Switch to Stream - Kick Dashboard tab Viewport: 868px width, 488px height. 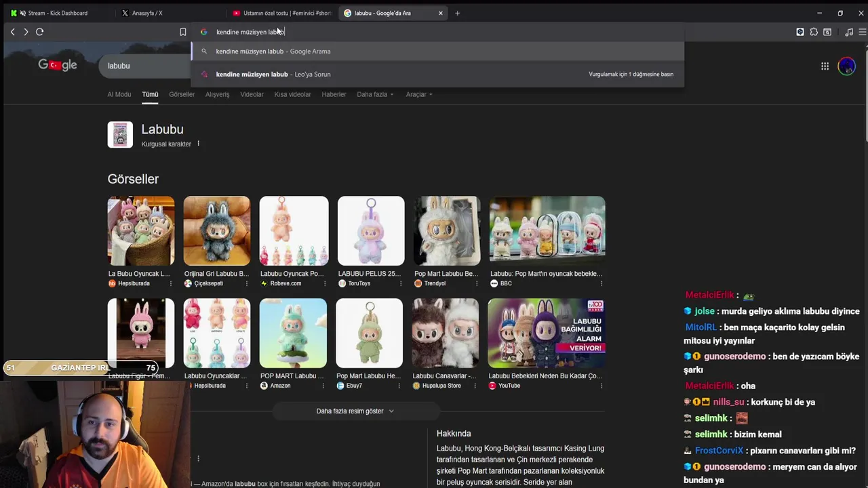[58, 13]
